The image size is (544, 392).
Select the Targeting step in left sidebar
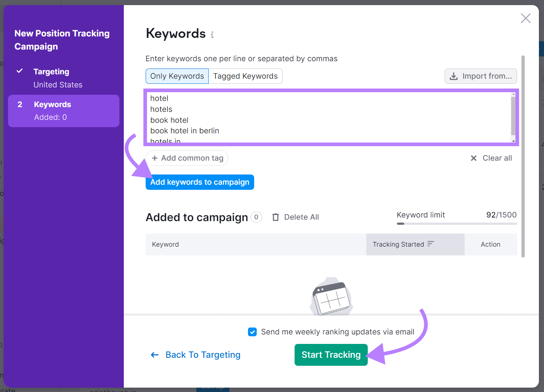pos(51,71)
